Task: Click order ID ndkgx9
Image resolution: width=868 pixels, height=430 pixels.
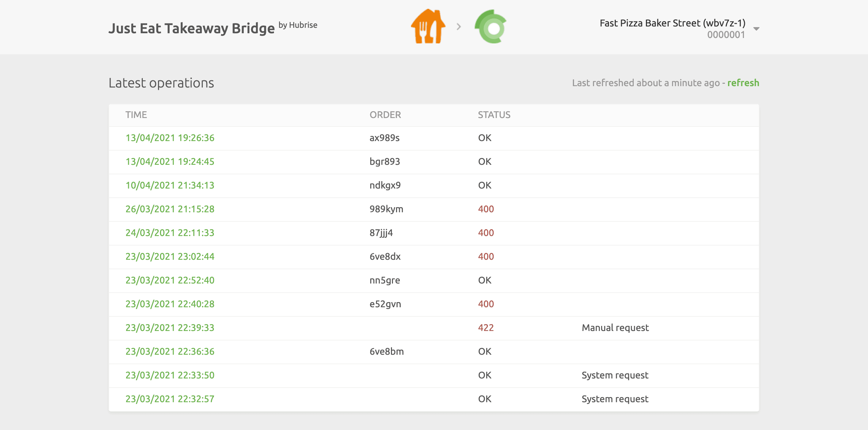Action: click(385, 185)
